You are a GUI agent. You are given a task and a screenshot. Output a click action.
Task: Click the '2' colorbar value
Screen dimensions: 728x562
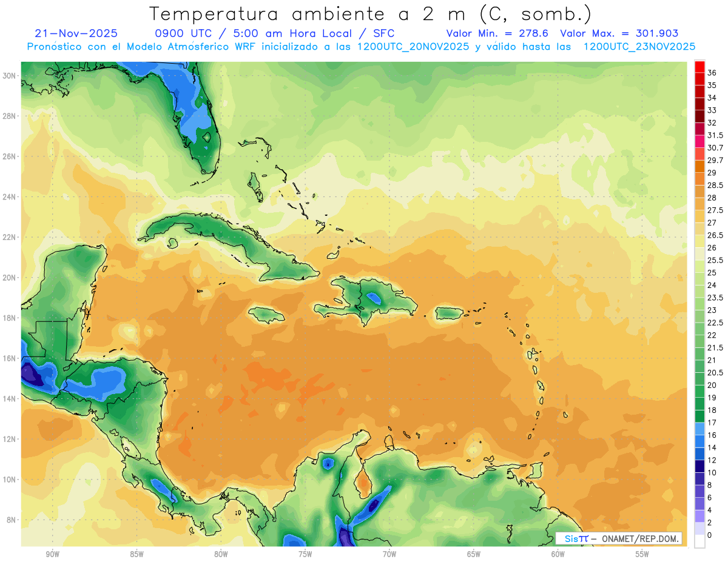(x=710, y=523)
